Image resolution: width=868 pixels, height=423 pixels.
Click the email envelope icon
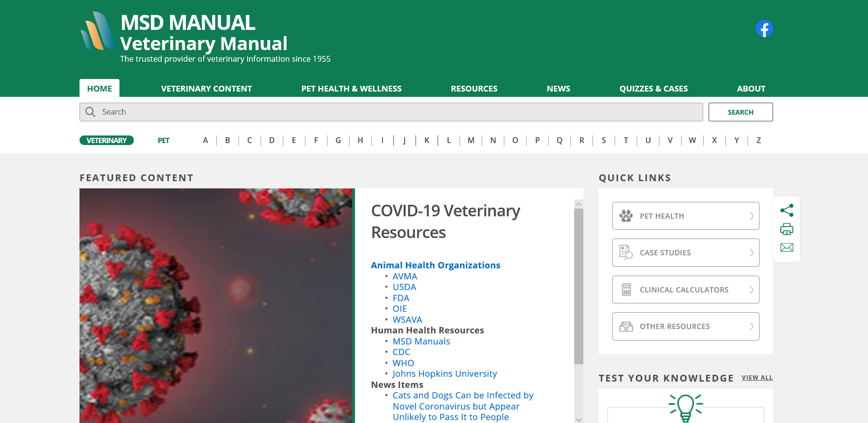[787, 248]
